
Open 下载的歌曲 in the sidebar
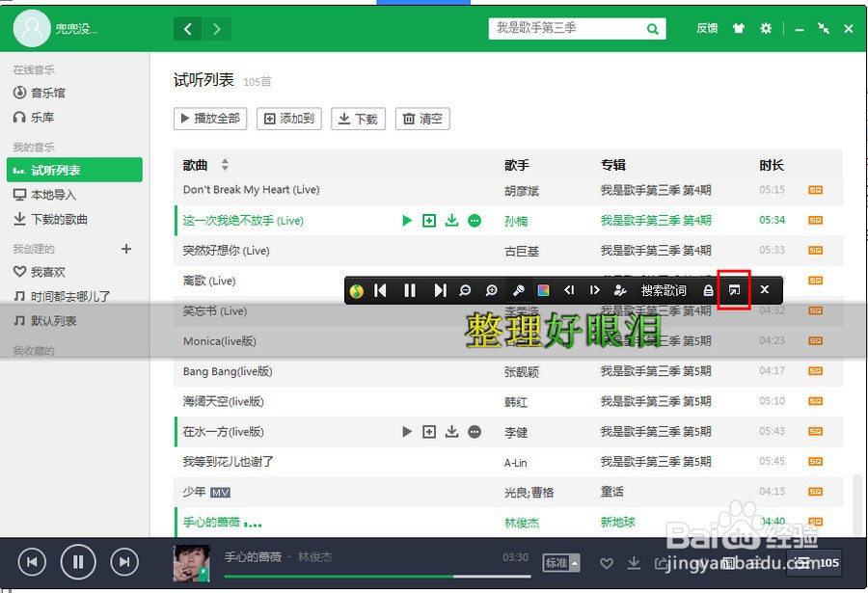[x=50, y=219]
